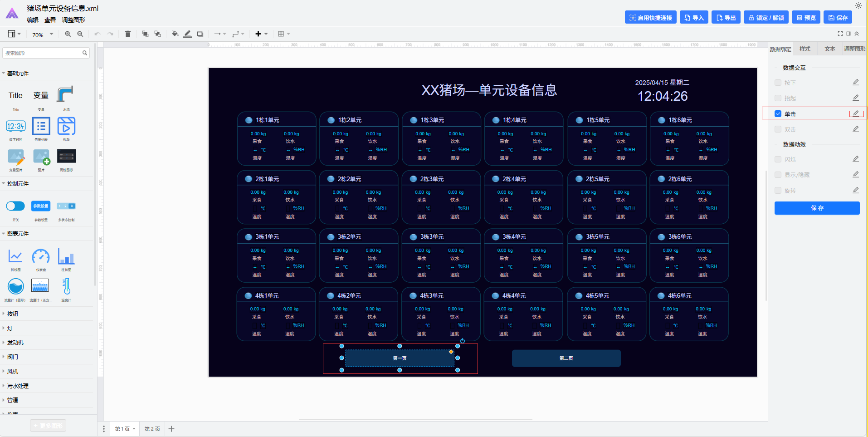Enable the 闪烁 animation checkbox
The width and height of the screenshot is (868, 437).
778,159
